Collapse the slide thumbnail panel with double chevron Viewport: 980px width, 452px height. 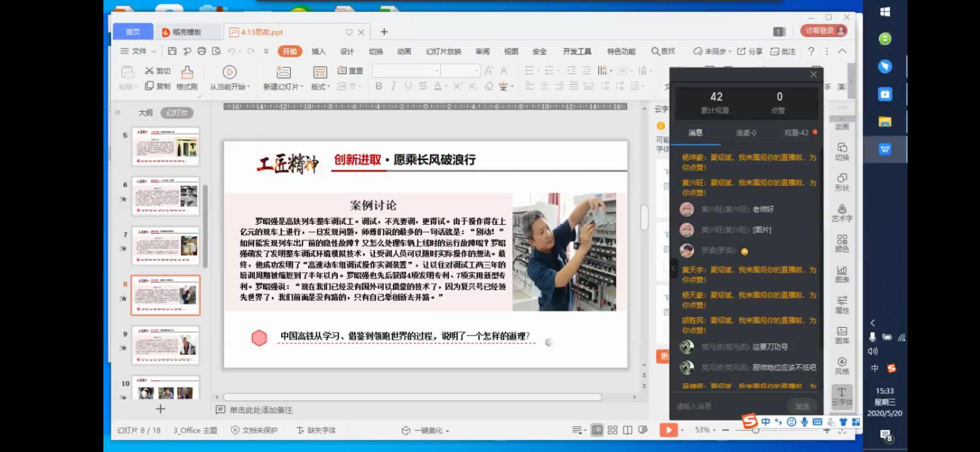(x=118, y=112)
